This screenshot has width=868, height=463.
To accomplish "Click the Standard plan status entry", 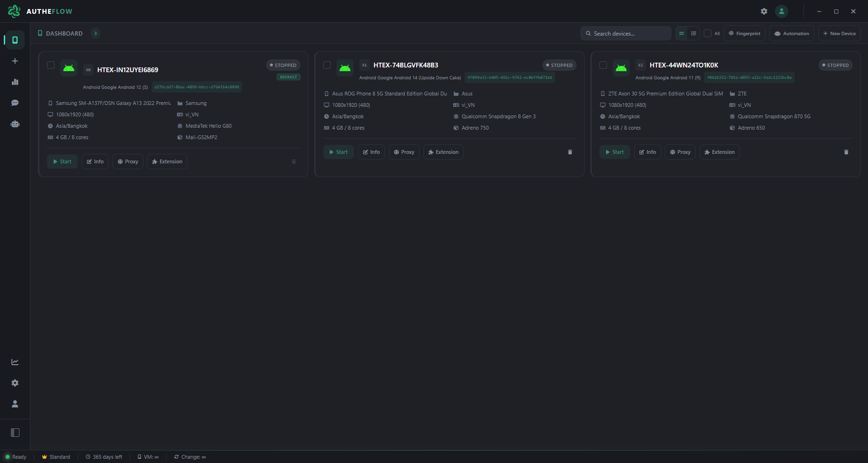I will coord(56,457).
